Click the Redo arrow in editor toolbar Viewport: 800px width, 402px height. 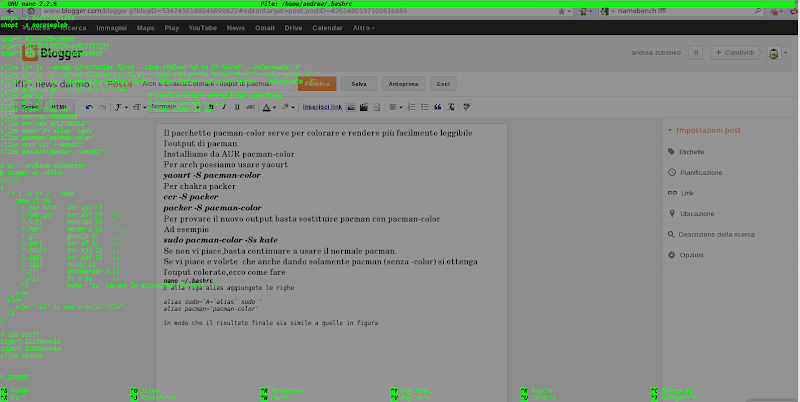[102, 107]
